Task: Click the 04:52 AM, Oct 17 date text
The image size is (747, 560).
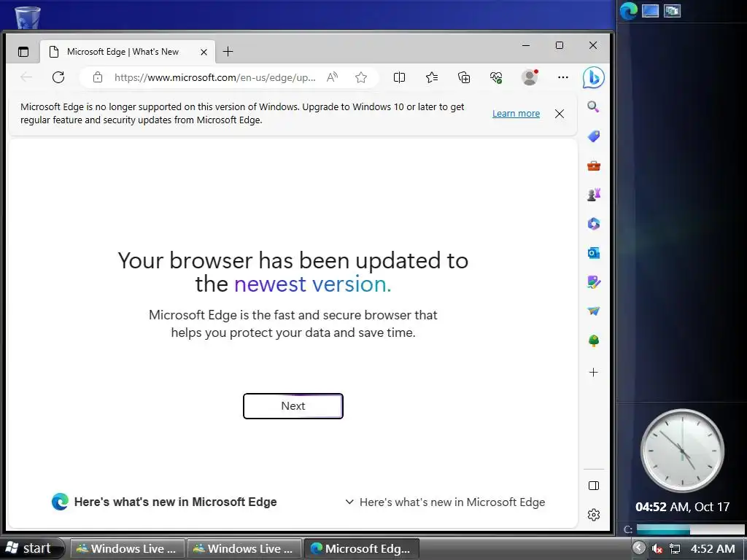Action: pos(682,507)
